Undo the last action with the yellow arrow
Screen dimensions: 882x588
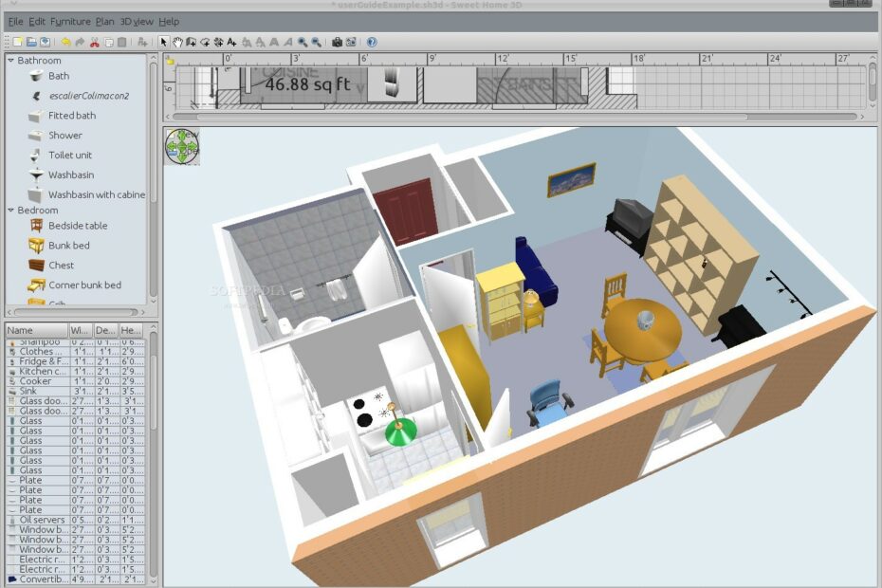point(65,42)
